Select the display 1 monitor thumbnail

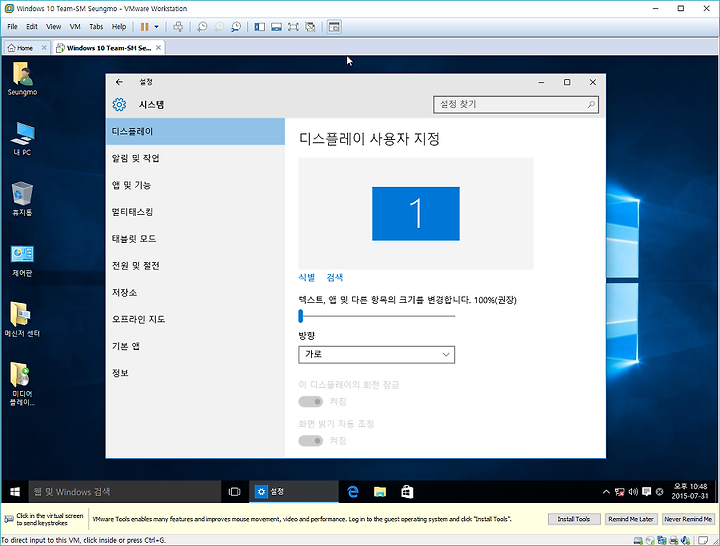(416, 214)
